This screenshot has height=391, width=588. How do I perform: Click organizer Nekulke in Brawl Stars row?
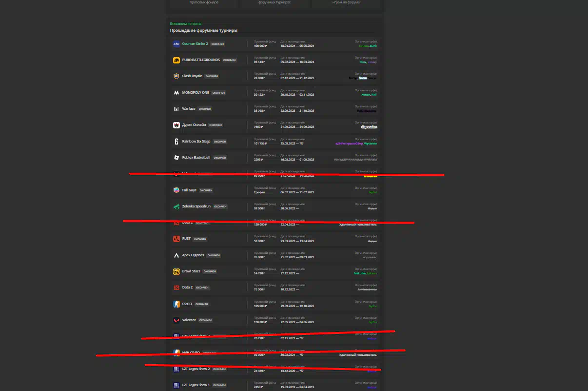pyautogui.click(x=360, y=273)
